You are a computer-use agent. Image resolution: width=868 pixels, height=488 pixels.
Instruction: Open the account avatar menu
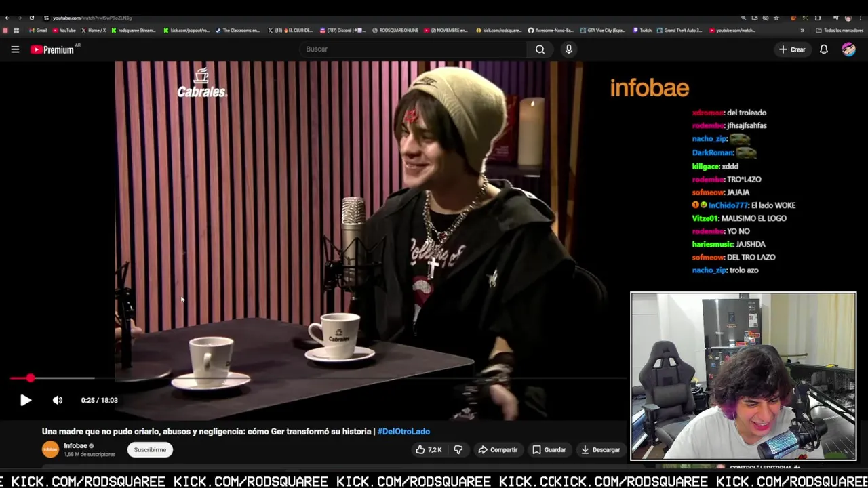[848, 49]
